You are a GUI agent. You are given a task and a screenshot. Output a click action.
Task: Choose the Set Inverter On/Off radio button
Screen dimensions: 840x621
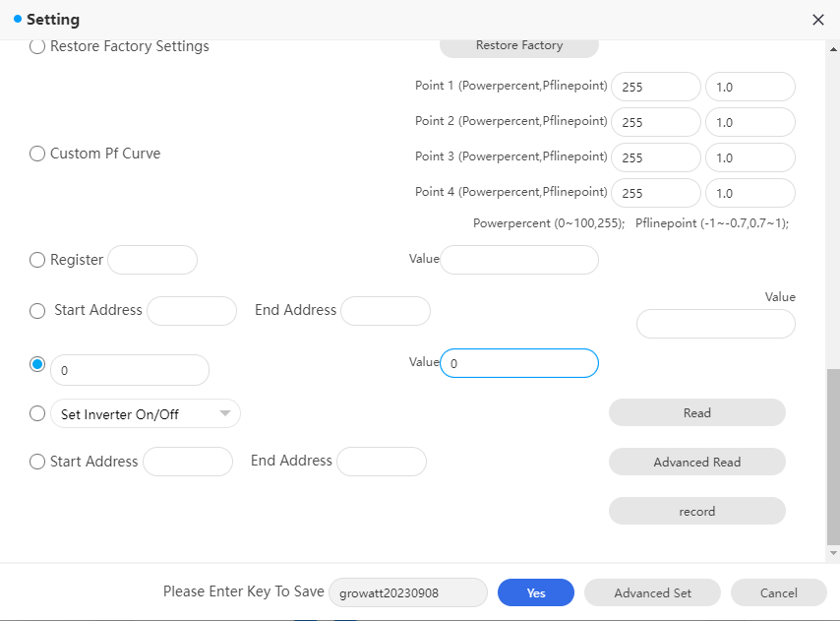(x=37, y=414)
